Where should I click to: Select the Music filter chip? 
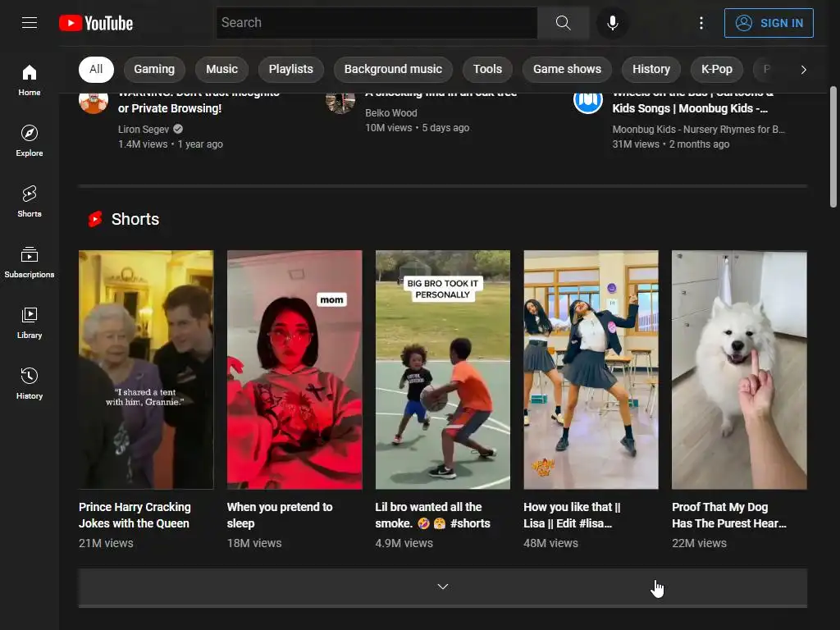click(221, 69)
